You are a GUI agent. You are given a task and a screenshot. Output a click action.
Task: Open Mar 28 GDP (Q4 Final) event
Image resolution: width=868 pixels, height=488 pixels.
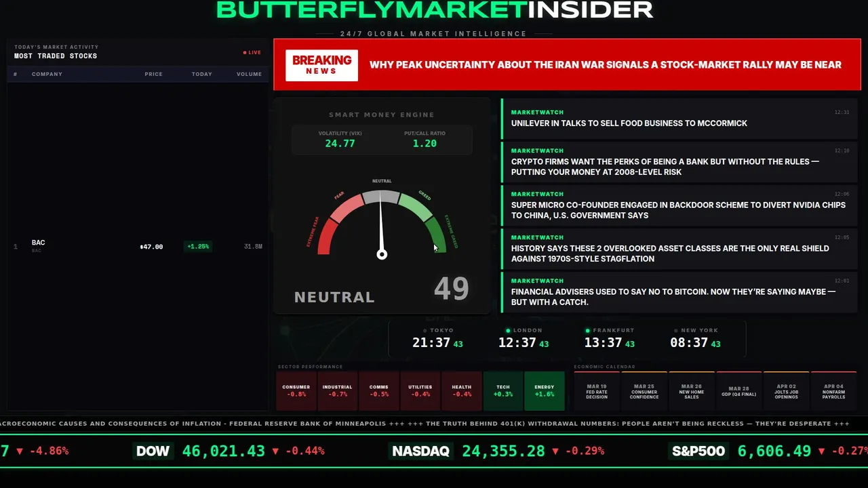coord(739,391)
